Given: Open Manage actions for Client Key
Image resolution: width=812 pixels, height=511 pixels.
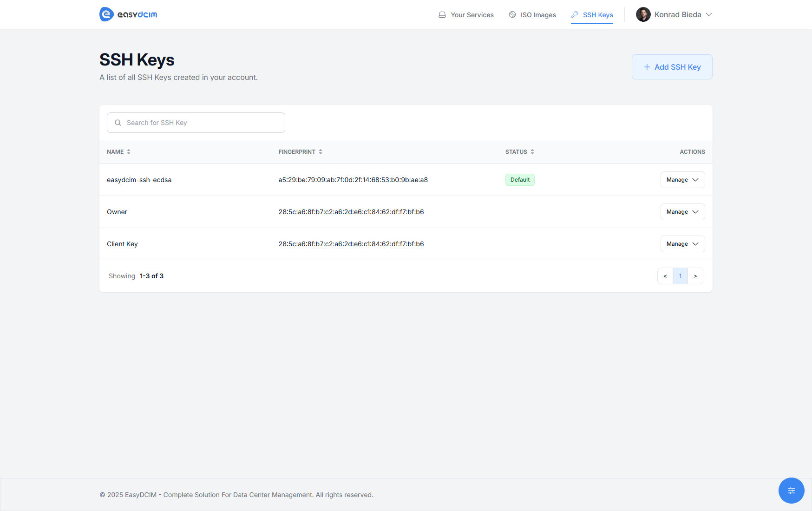Looking at the screenshot, I should click(682, 244).
